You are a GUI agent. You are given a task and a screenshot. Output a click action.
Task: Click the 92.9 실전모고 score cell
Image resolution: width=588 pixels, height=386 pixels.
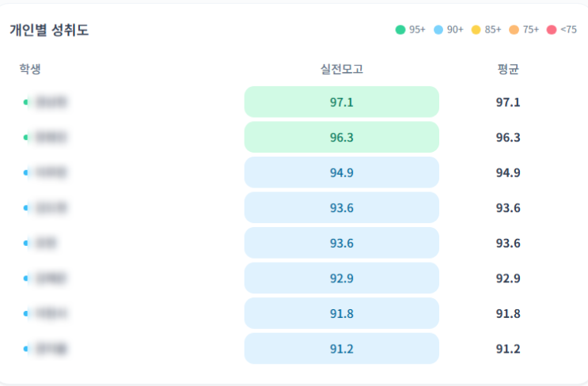coord(341,278)
